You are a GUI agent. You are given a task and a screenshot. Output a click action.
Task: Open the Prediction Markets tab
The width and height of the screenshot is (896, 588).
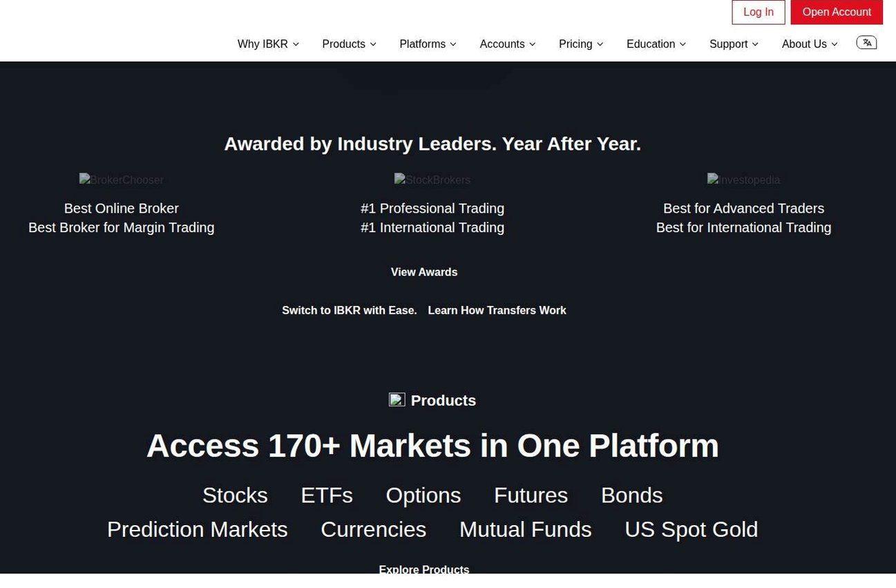pyautogui.click(x=198, y=529)
